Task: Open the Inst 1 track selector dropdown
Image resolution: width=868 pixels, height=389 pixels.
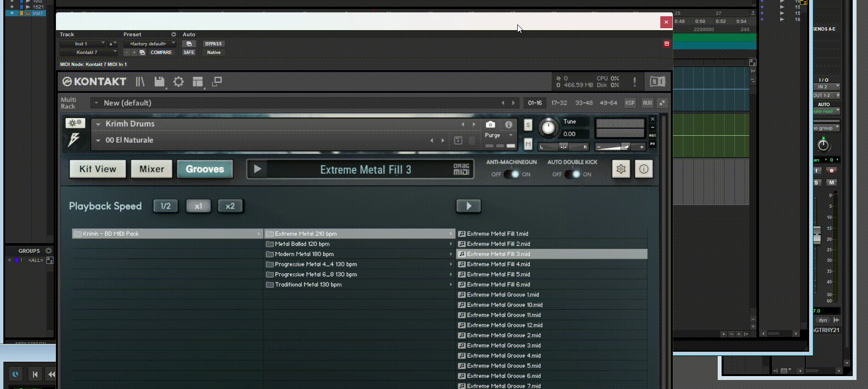Action: coord(83,43)
